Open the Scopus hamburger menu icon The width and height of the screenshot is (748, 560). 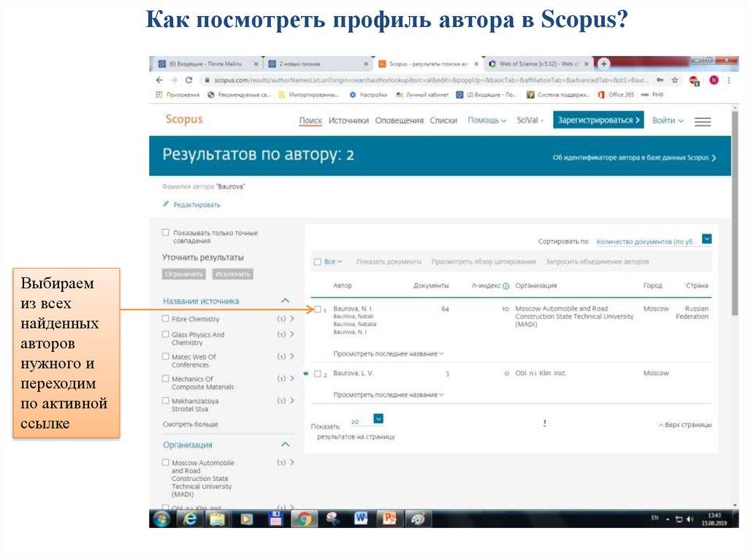[x=702, y=122]
